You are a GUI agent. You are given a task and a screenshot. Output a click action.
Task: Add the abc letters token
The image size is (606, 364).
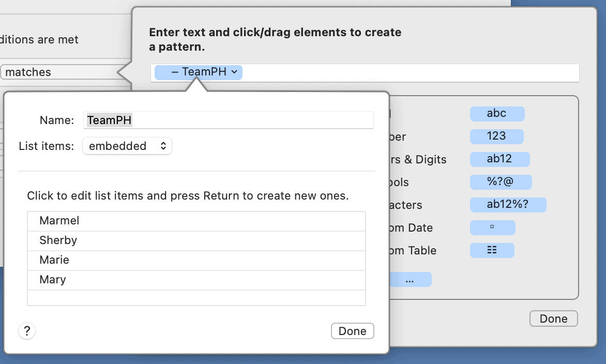tap(497, 114)
